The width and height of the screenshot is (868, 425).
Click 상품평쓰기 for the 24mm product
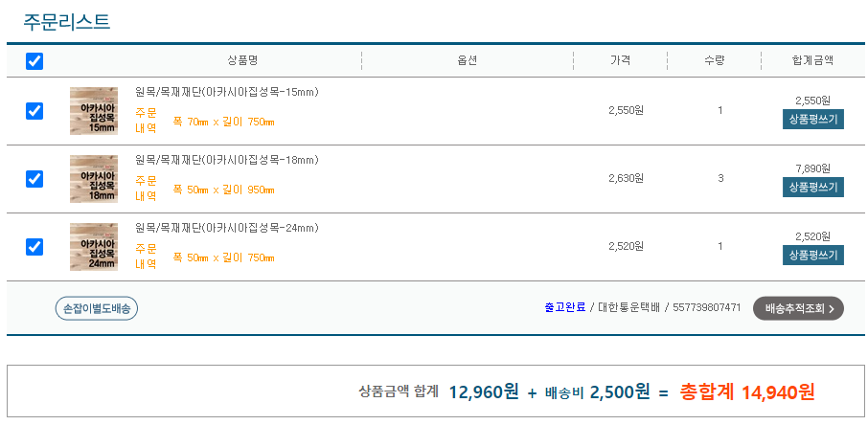pyautogui.click(x=812, y=256)
